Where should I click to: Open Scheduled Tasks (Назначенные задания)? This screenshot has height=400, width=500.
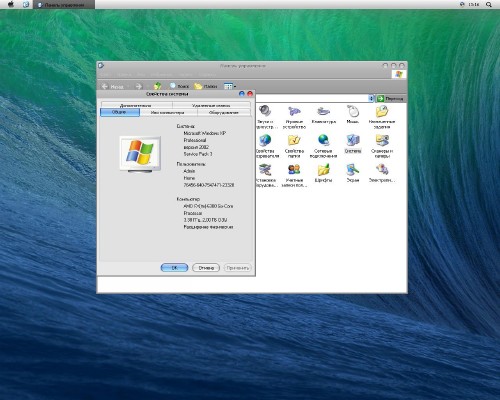tap(382, 117)
